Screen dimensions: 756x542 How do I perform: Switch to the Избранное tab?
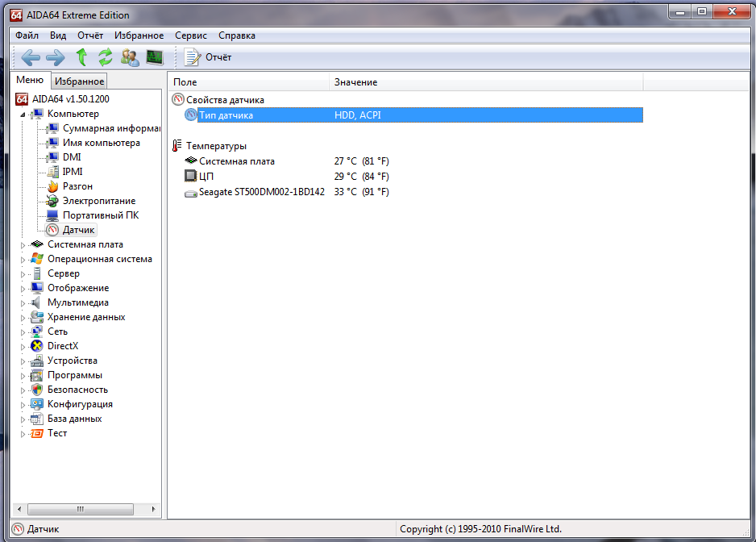point(79,81)
